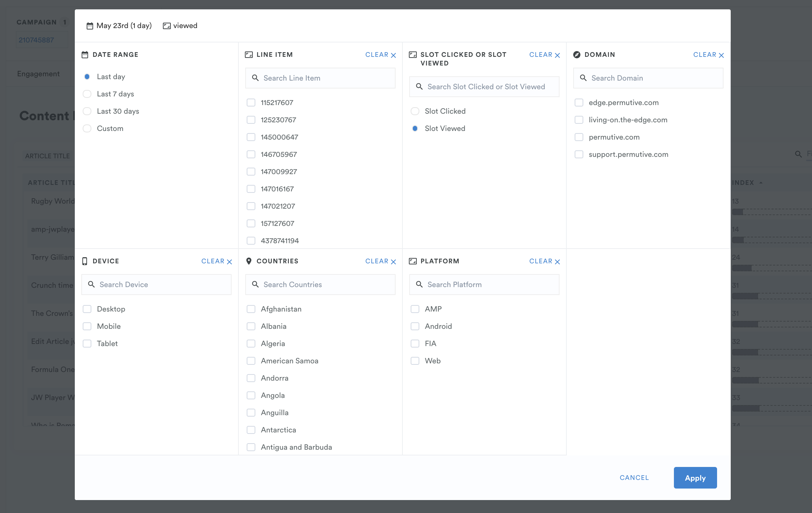Check the AMP platform
The image size is (812, 513).
coord(415,309)
